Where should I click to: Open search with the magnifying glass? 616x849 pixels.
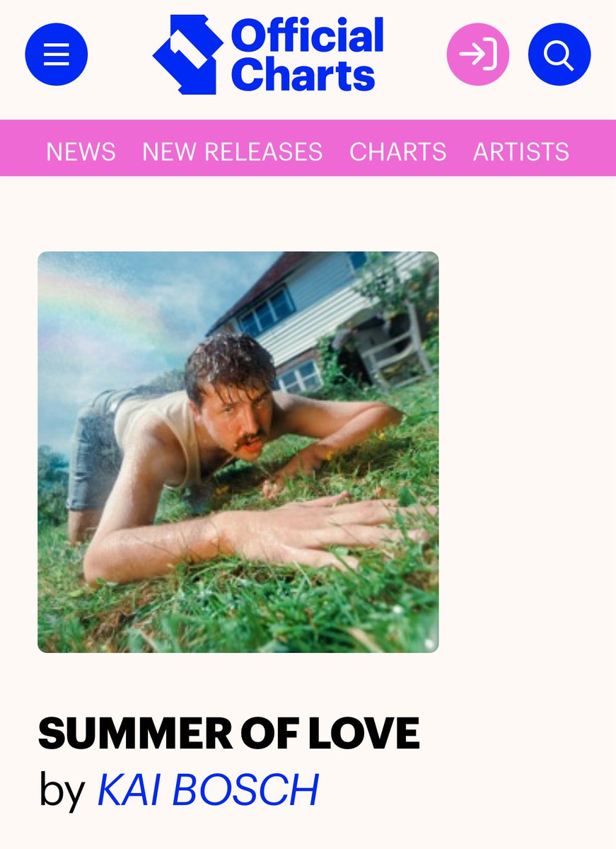pos(559,54)
